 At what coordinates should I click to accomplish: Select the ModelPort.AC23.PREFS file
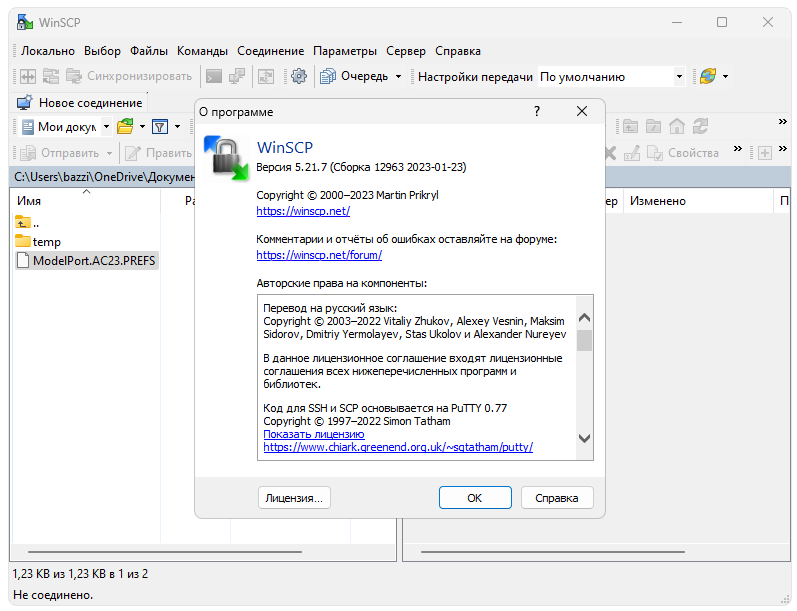click(x=86, y=261)
